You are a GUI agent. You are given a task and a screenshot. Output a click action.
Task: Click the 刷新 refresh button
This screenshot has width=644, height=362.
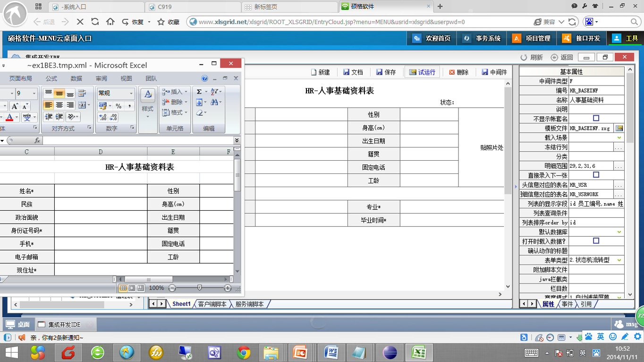coord(532,57)
